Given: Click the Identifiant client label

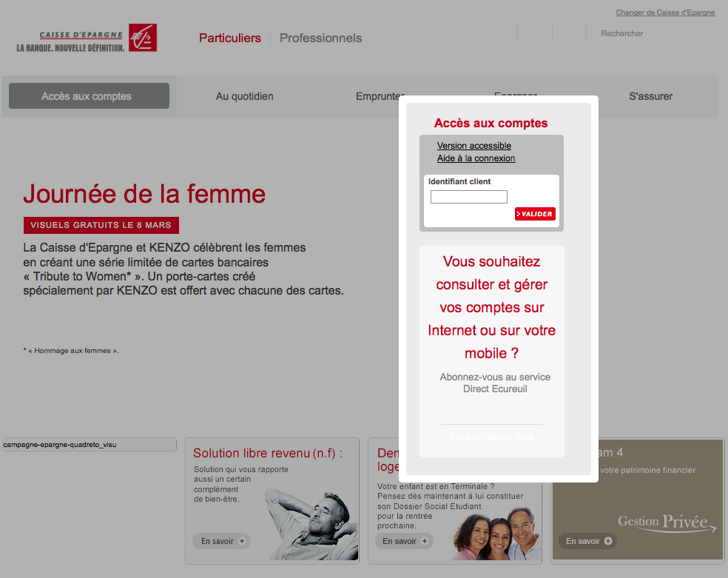Looking at the screenshot, I should [x=459, y=181].
